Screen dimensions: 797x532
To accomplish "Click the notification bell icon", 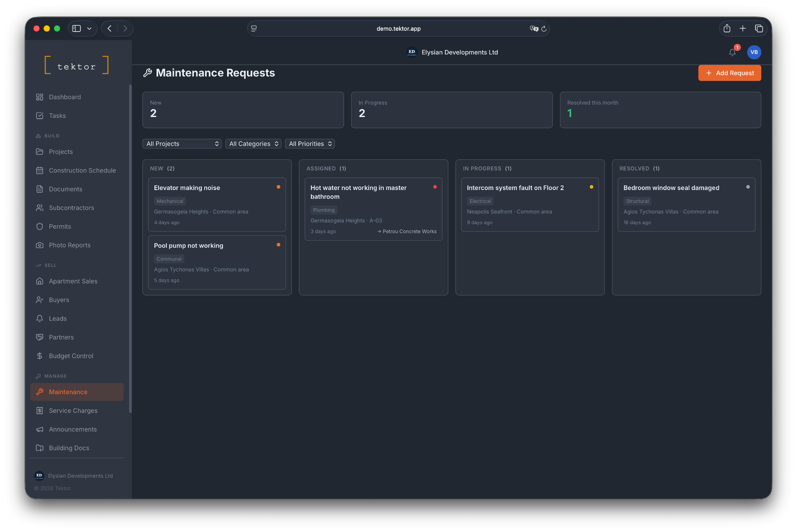I will click(x=732, y=52).
